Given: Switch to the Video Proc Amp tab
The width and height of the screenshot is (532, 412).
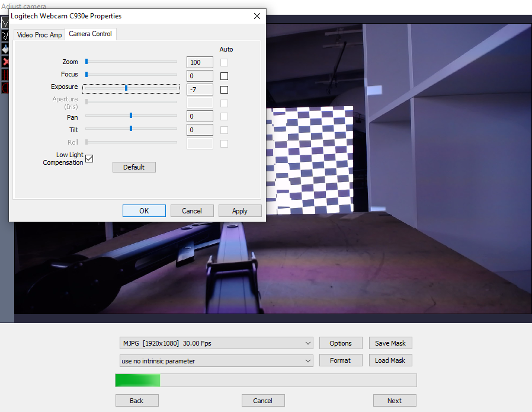Looking at the screenshot, I should (39, 35).
